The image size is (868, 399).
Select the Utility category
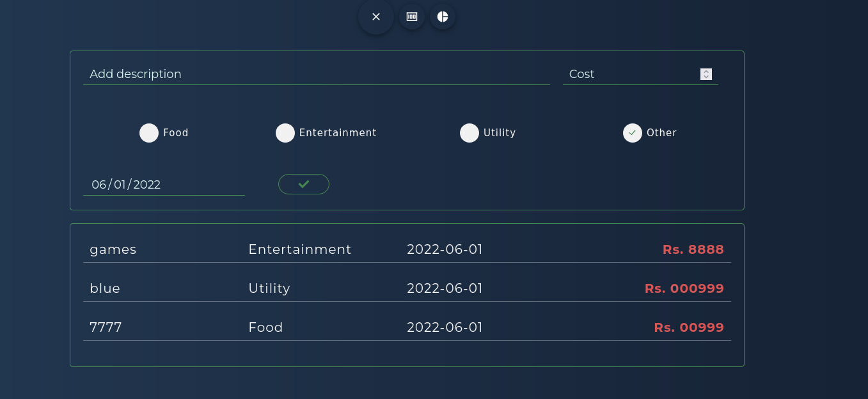[470, 133]
